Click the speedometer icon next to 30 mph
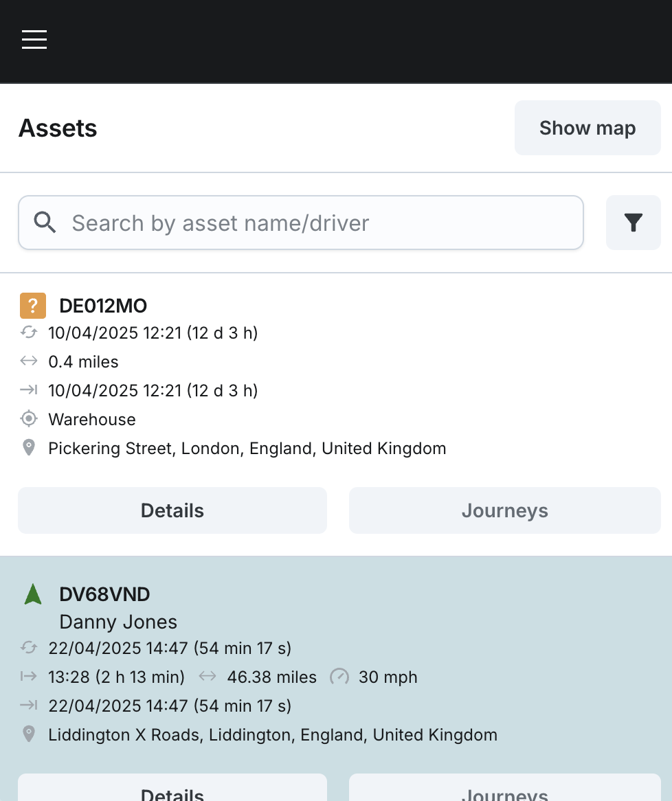672x801 pixels. click(x=339, y=677)
